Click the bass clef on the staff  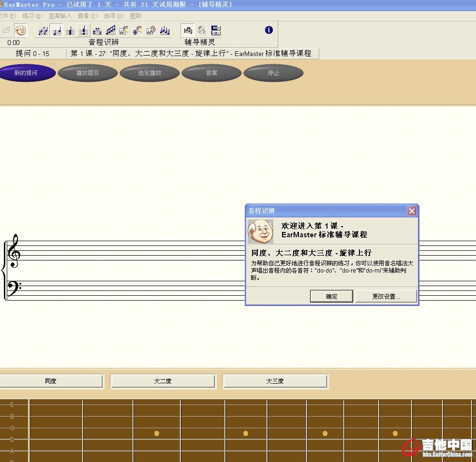pos(14,288)
